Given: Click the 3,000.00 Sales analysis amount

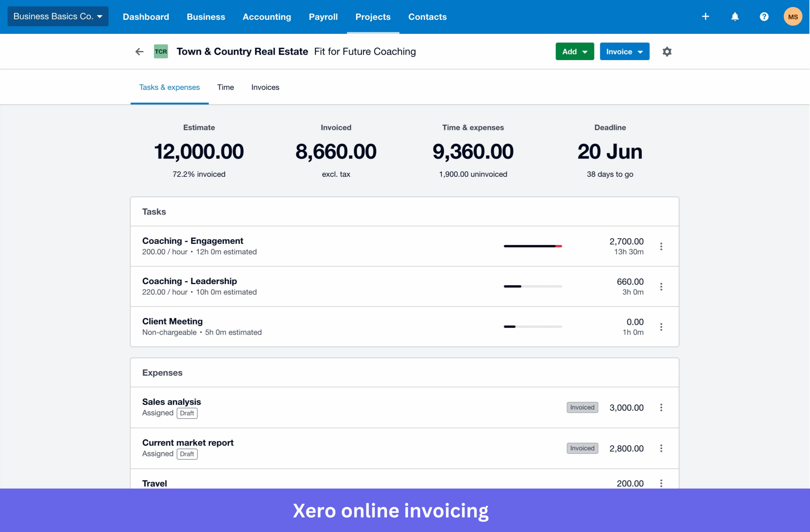Looking at the screenshot, I should (626, 407).
